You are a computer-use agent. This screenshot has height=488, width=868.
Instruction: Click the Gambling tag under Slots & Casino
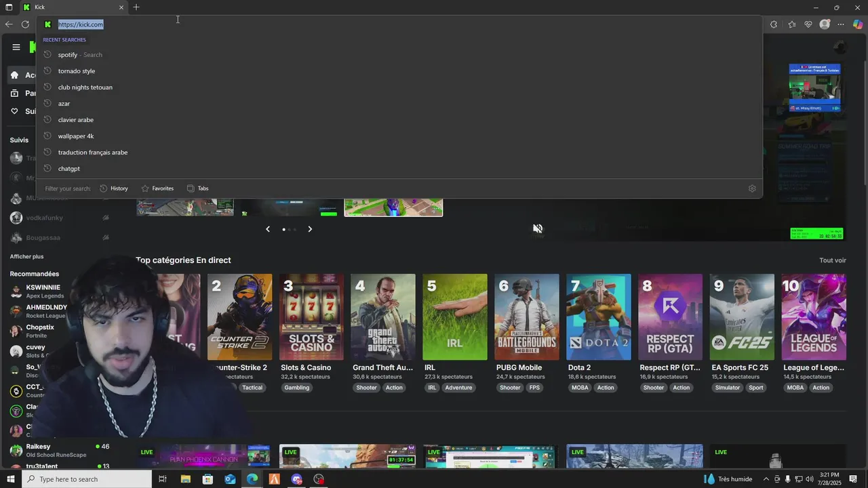[x=296, y=388]
